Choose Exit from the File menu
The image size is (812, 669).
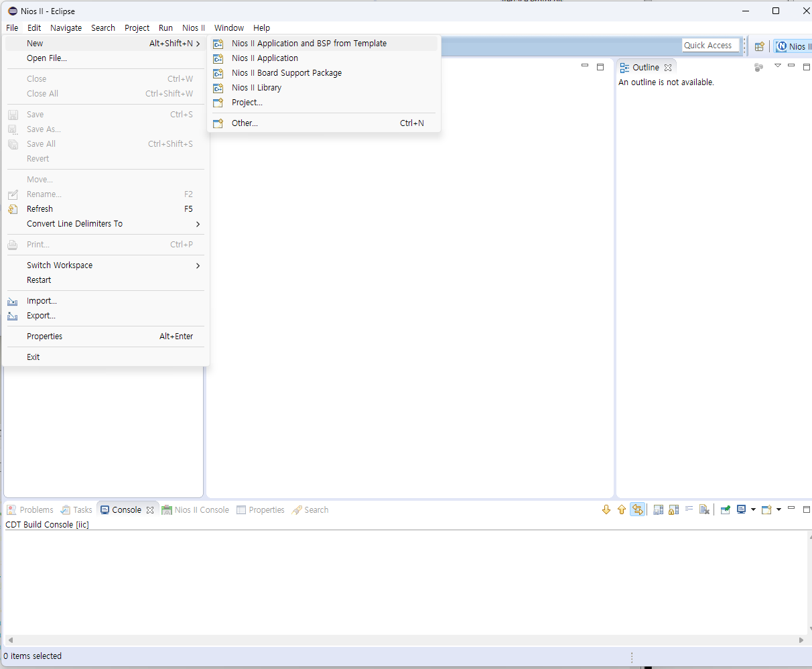tap(105, 357)
